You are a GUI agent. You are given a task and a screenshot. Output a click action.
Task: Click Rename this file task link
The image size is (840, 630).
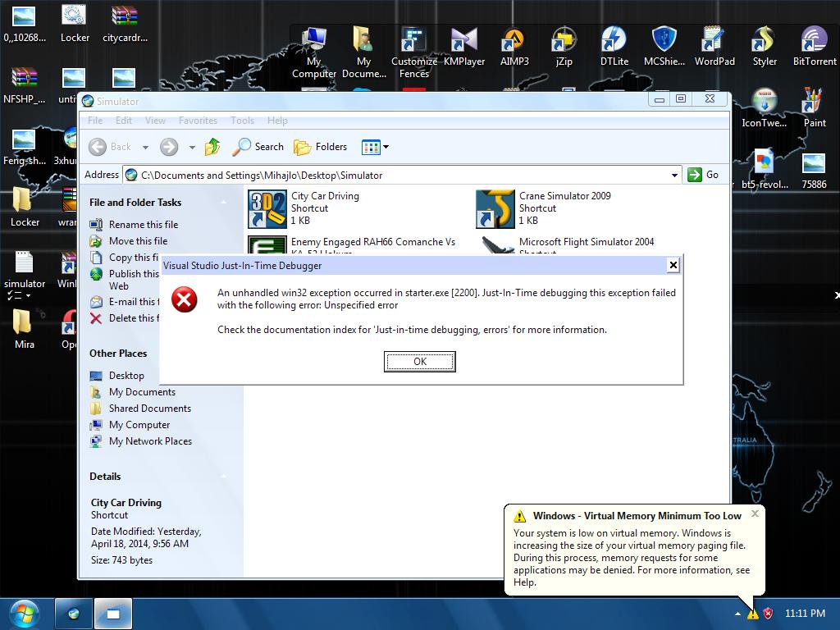pyautogui.click(x=143, y=225)
